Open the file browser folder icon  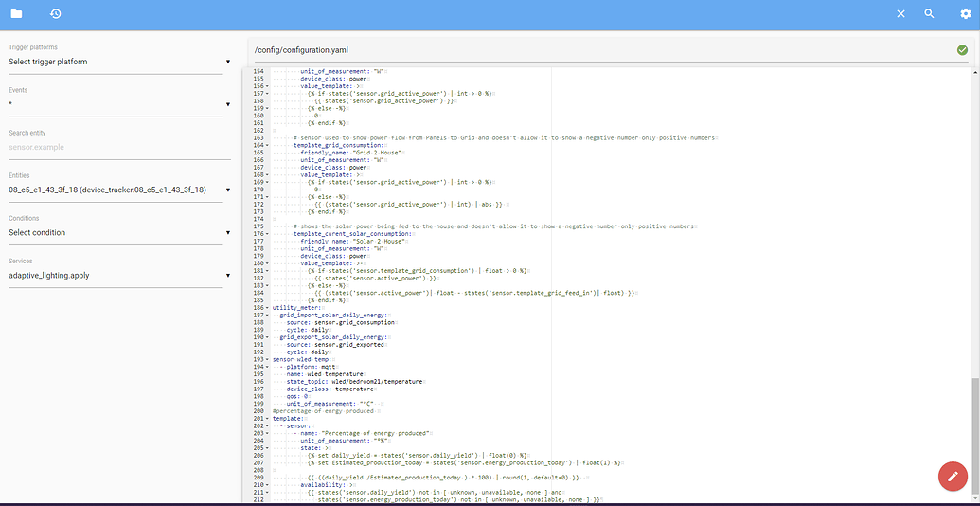pyautogui.click(x=16, y=14)
